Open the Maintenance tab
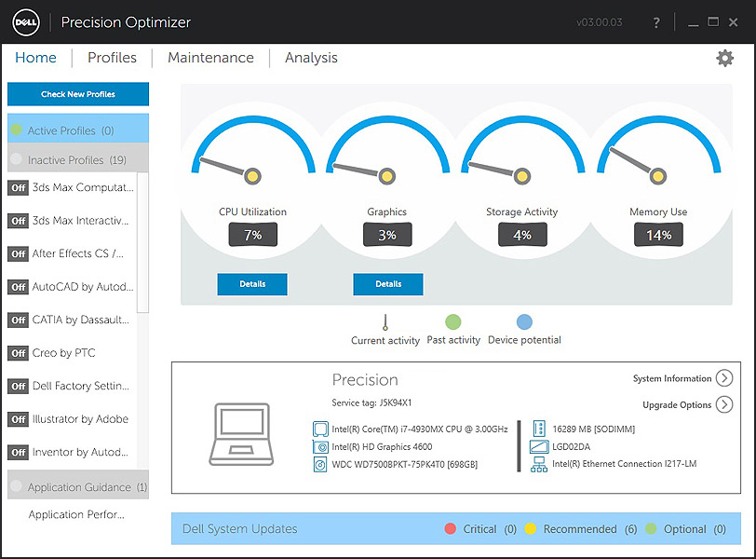This screenshot has width=756, height=559. click(x=210, y=58)
